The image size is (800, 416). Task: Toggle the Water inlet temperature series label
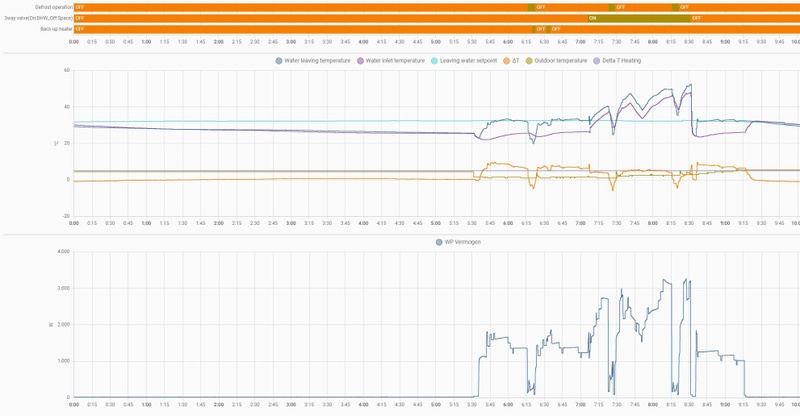click(395, 61)
